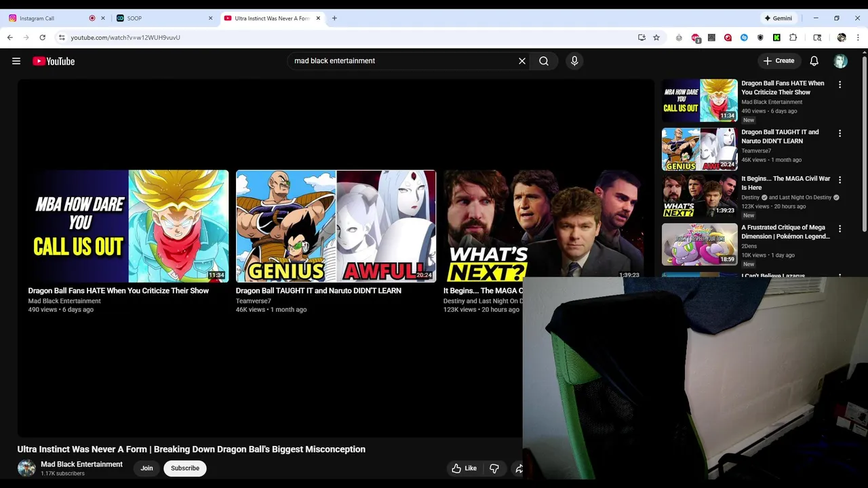
Task: Open options for 'MAGA Civil War' sidebar video
Action: pos(840,180)
